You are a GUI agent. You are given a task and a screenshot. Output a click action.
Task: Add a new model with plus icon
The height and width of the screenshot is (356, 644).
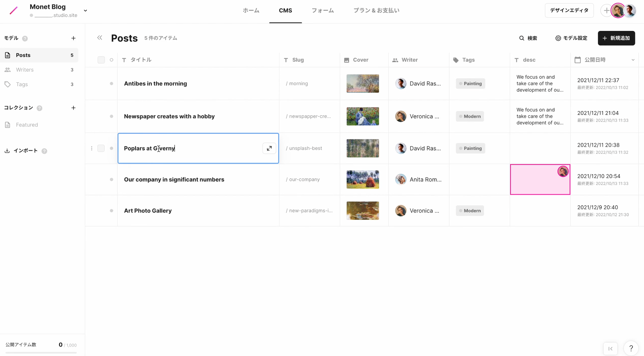click(73, 38)
